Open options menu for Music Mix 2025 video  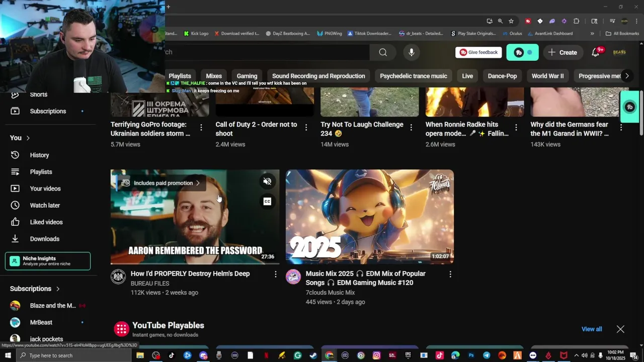450,274
